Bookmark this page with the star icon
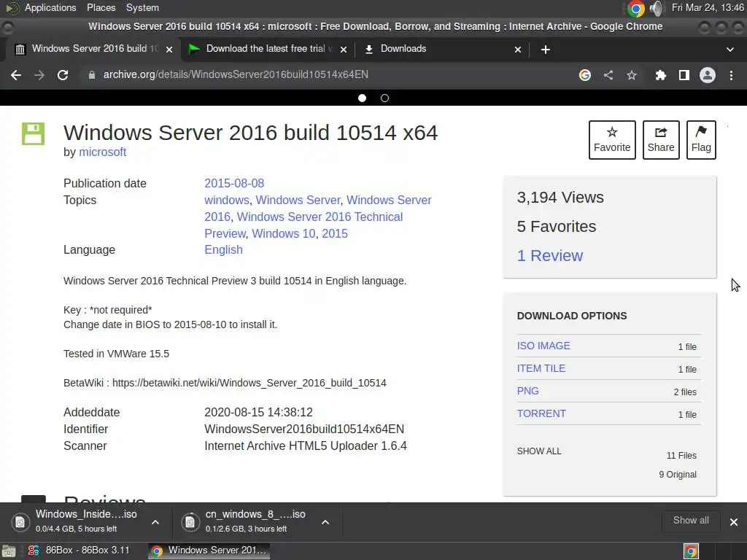 [632, 75]
